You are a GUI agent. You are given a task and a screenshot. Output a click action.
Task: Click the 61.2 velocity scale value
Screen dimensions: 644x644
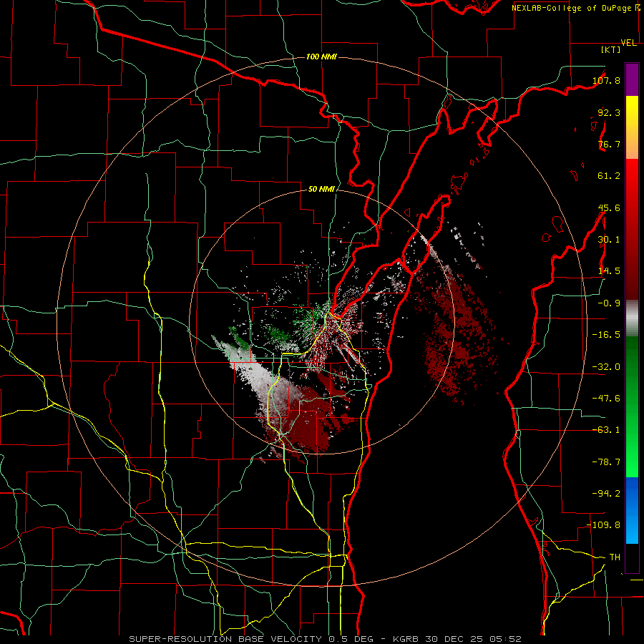pos(609,176)
